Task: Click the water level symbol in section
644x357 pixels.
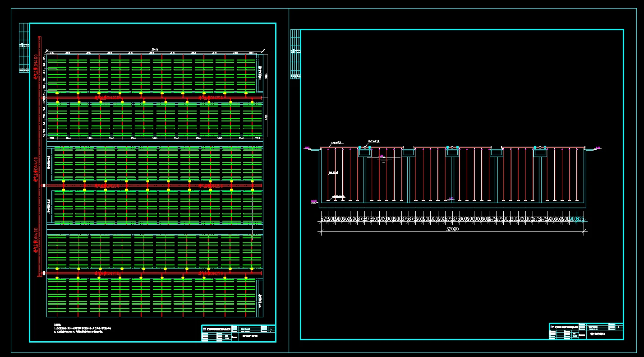Action: (383, 158)
